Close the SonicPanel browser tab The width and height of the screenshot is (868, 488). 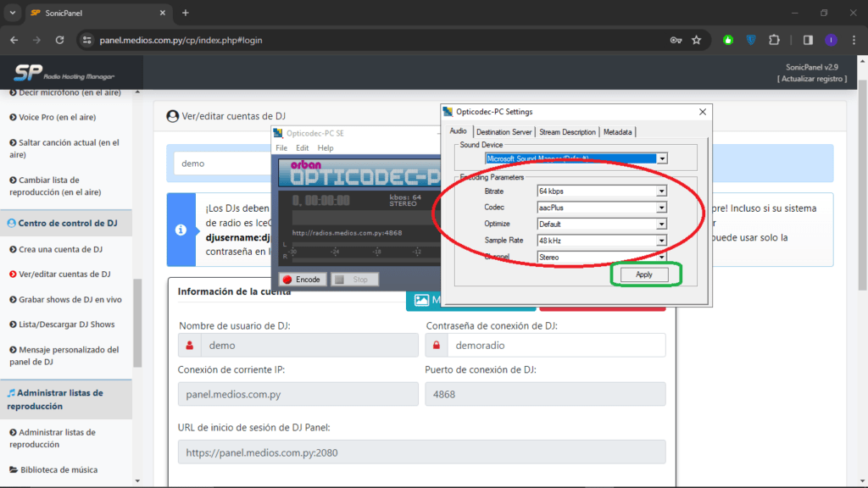pos(162,13)
